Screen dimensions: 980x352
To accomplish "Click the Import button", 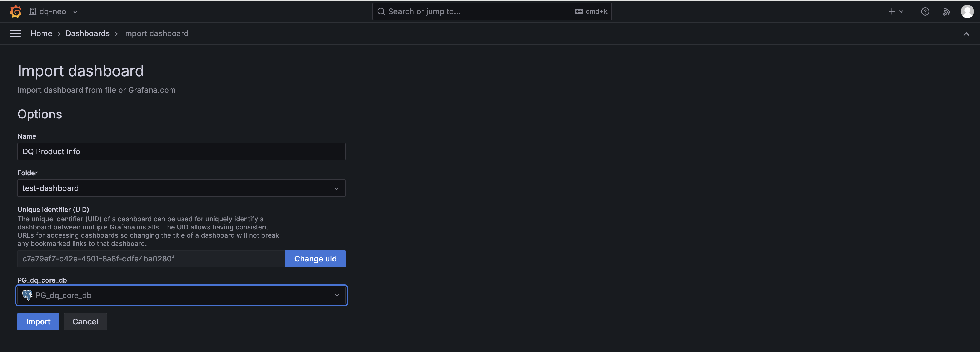I will (x=38, y=322).
